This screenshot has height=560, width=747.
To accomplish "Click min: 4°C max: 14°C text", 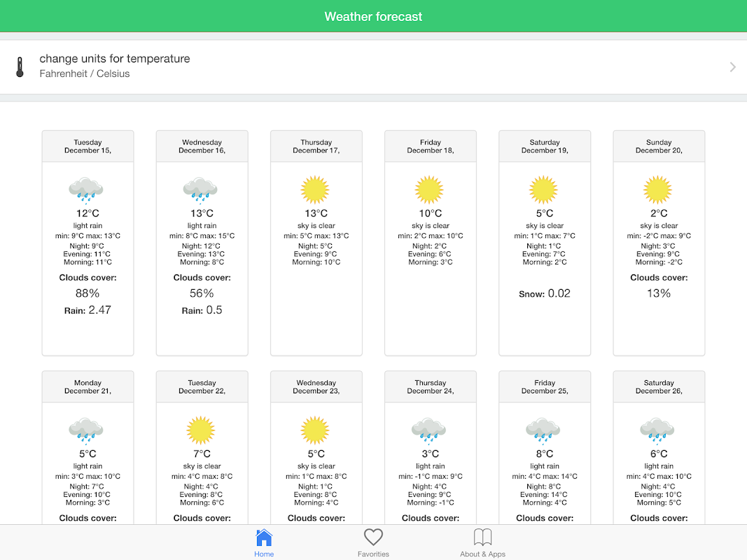I will [x=545, y=476].
